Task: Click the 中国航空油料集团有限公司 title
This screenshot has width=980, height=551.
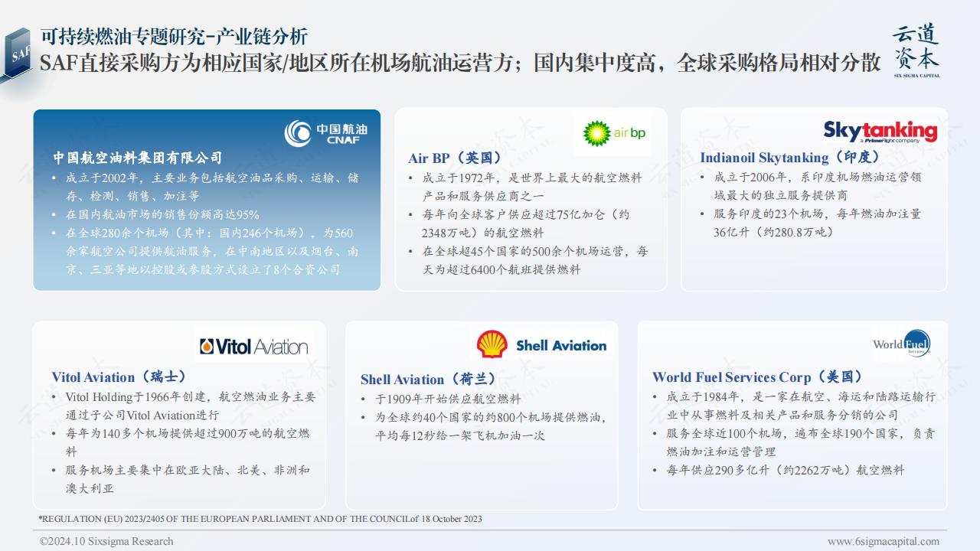Action: [x=138, y=158]
